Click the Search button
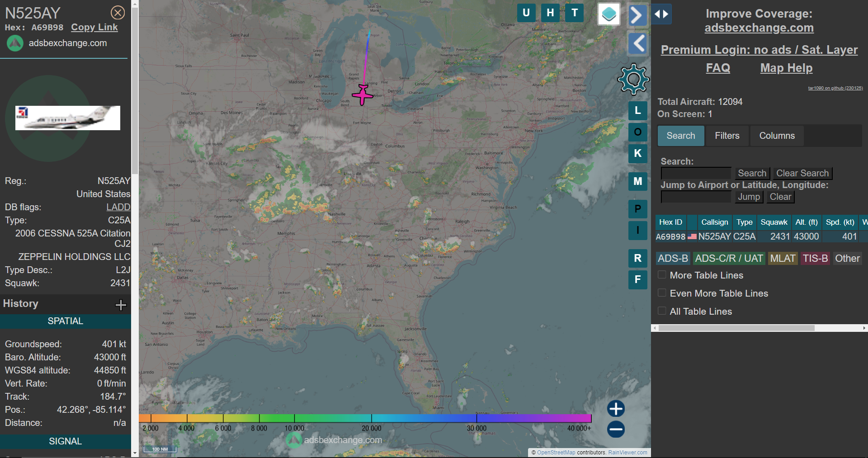 click(752, 173)
